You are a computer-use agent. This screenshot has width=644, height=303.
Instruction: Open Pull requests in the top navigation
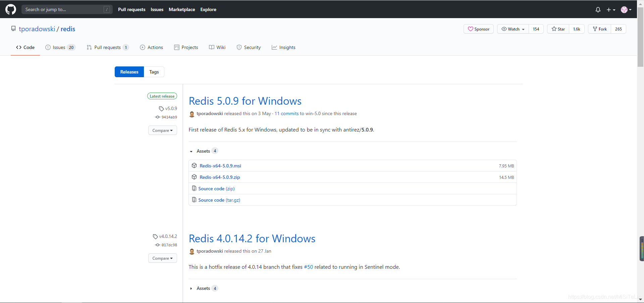[x=131, y=9]
